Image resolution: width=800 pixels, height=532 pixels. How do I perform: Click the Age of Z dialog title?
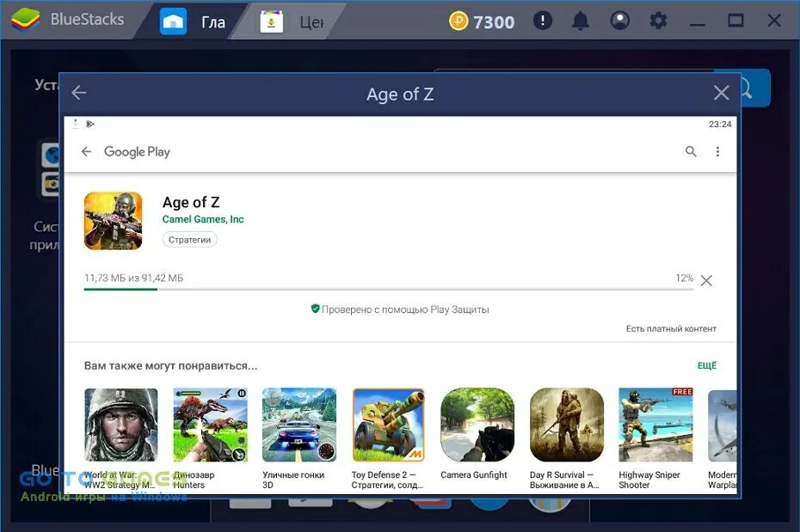coord(400,94)
